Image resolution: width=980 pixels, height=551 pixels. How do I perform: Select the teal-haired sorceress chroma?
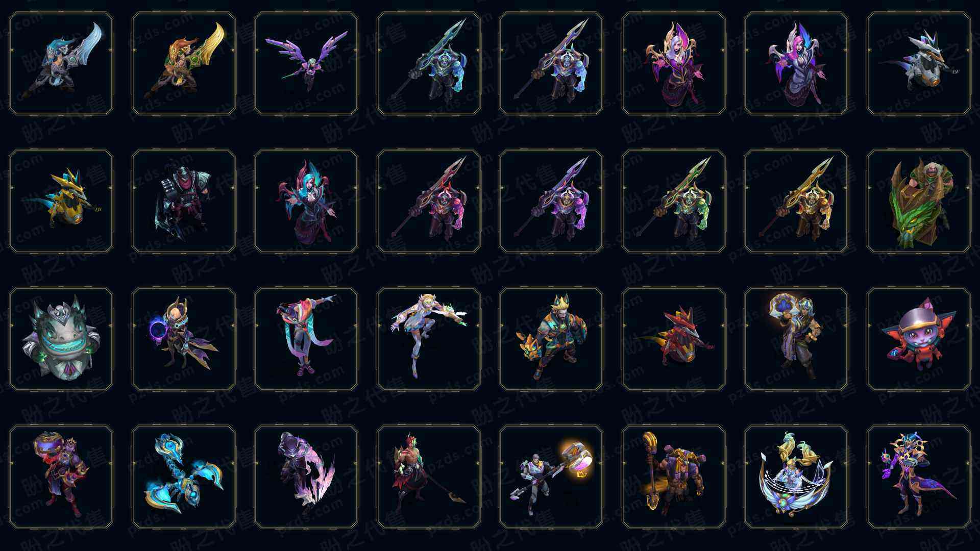coord(306,201)
